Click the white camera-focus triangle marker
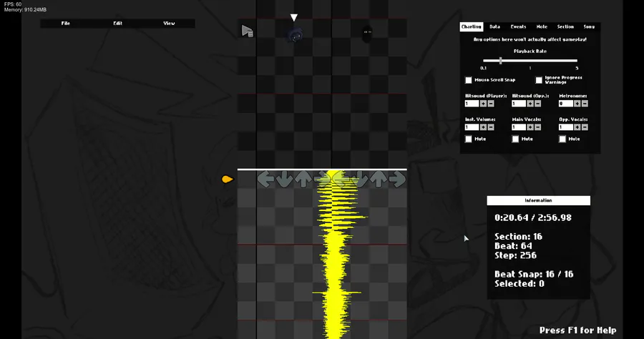Image resolution: width=644 pixels, height=339 pixels. (x=293, y=17)
